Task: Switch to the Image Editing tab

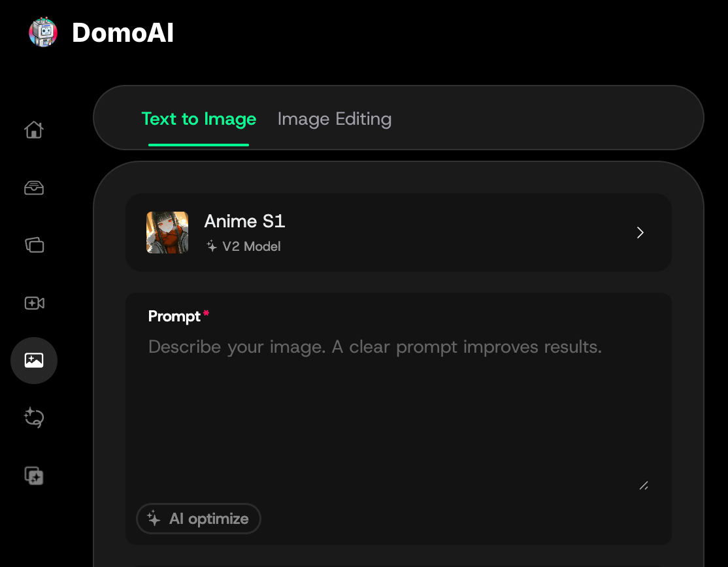Action: coord(334,119)
